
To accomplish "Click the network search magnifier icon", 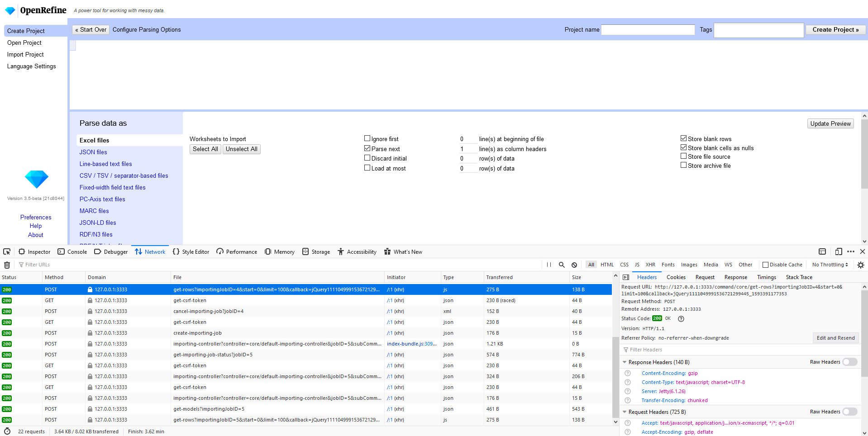I will pos(562,265).
